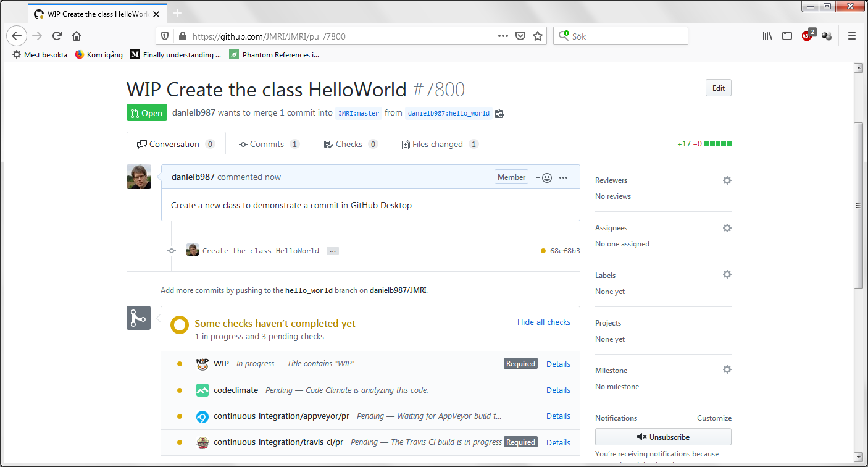The width and height of the screenshot is (868, 467).
Task: Open comment options three-dot menu
Action: (x=563, y=178)
